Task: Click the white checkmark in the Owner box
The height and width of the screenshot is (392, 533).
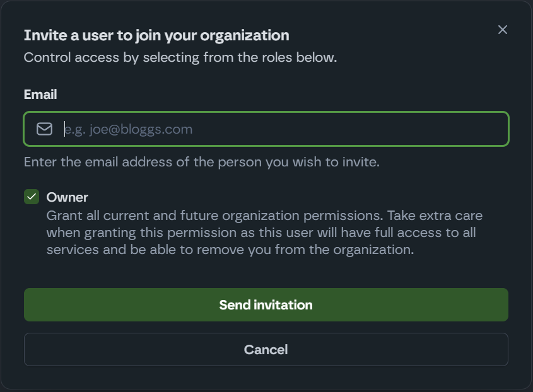Action: [x=32, y=197]
